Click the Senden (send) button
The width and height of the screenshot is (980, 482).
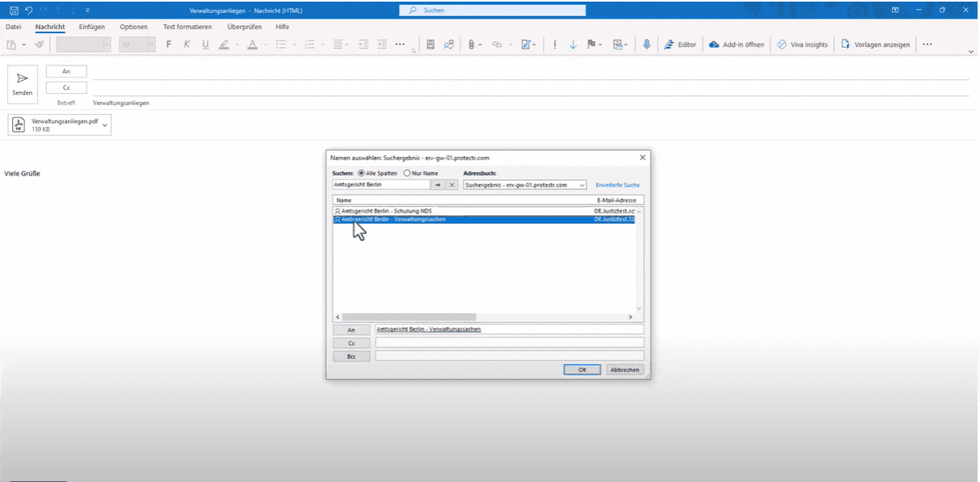[23, 83]
